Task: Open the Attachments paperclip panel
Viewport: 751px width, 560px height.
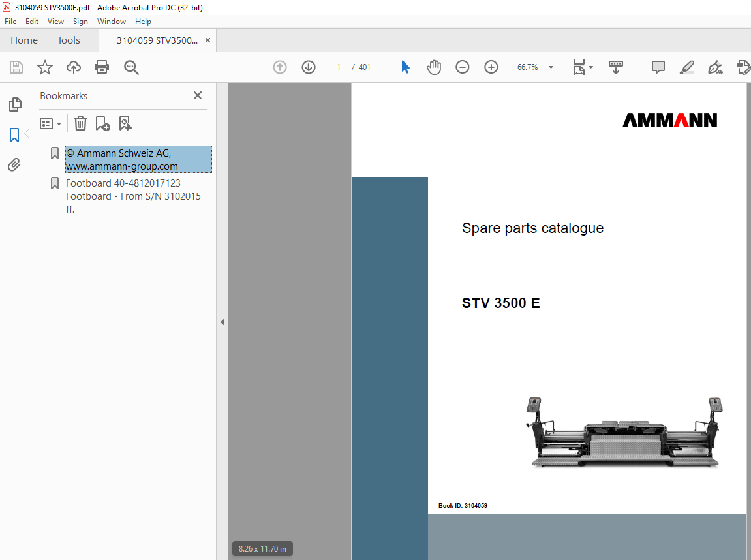Action: coord(14,165)
